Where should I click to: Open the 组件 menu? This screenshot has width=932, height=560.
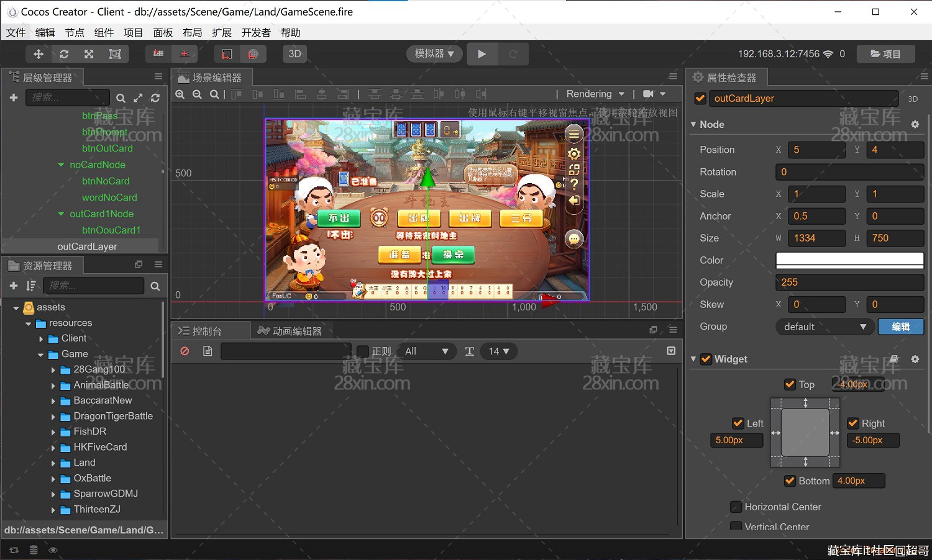pyautogui.click(x=104, y=32)
